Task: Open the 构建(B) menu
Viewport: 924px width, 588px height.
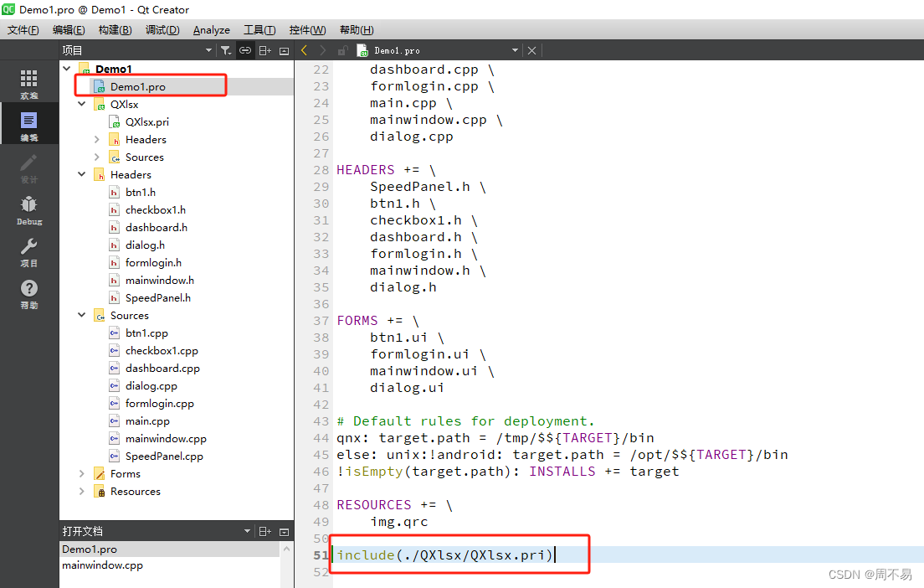Action: (115, 30)
